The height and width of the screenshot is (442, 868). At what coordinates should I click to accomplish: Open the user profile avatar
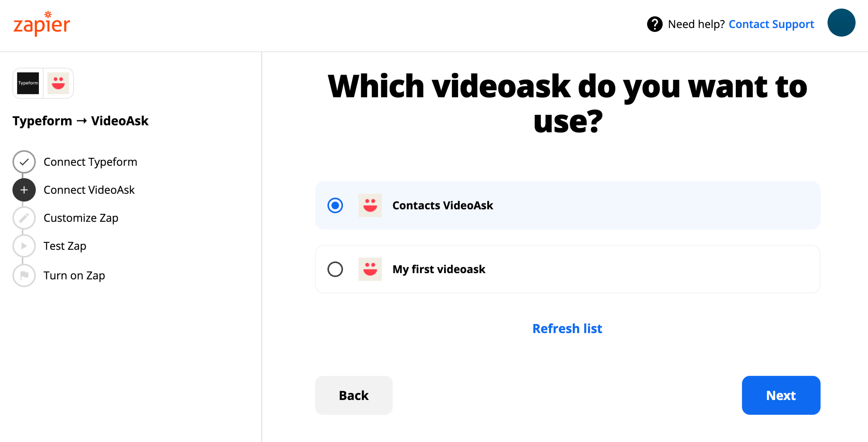tap(841, 23)
